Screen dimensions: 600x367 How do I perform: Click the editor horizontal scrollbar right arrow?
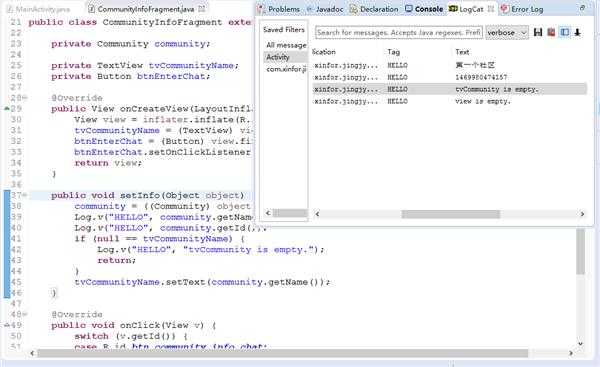(571, 353)
